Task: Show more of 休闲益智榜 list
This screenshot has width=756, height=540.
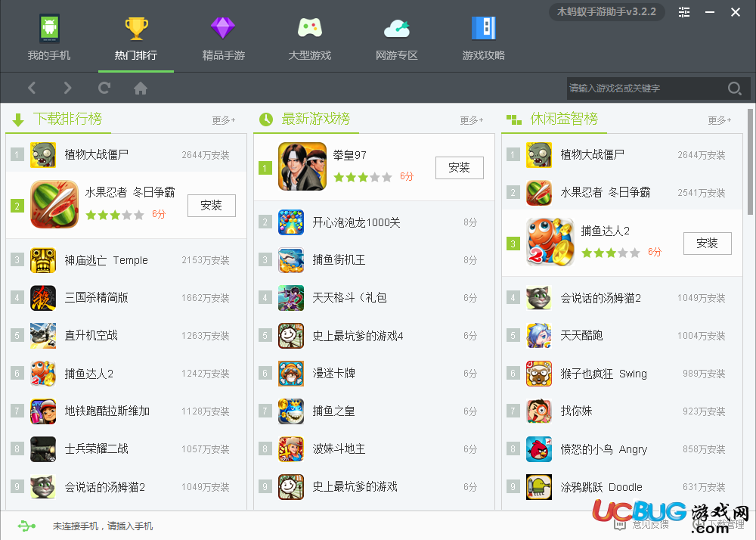Action: click(x=720, y=120)
